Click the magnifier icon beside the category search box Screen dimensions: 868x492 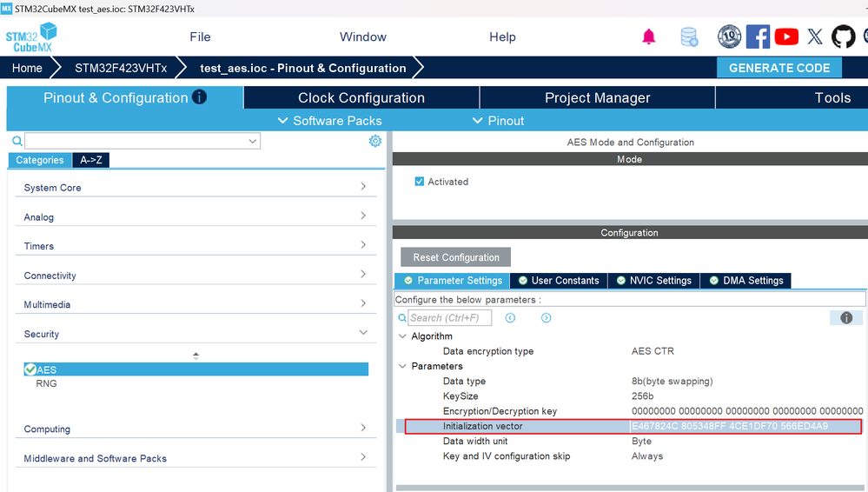click(17, 141)
